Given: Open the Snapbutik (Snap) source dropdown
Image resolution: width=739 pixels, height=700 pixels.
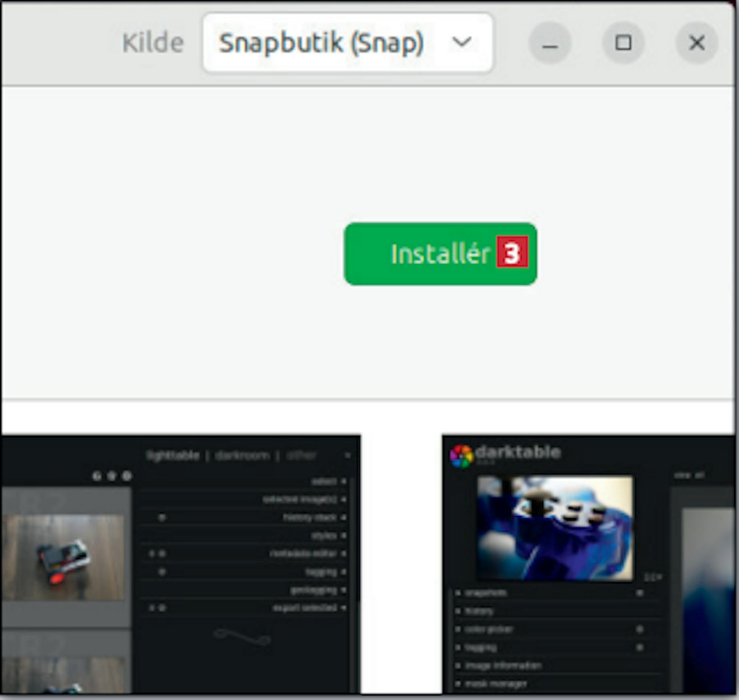Looking at the screenshot, I should coord(347,43).
